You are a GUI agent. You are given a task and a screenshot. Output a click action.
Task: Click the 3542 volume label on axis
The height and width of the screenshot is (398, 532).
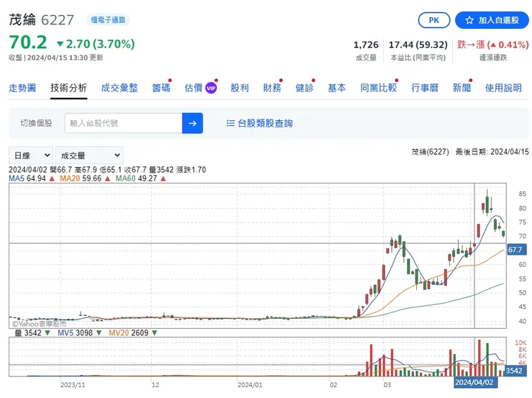pyautogui.click(x=514, y=371)
